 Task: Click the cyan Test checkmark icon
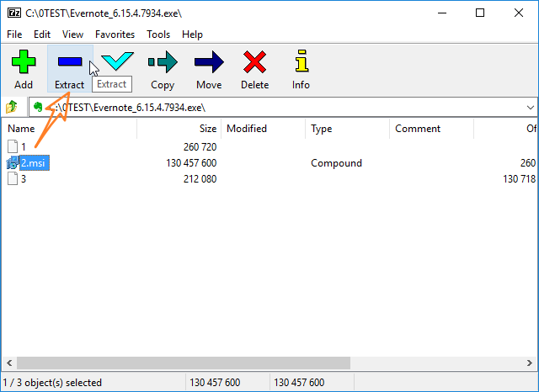click(117, 61)
